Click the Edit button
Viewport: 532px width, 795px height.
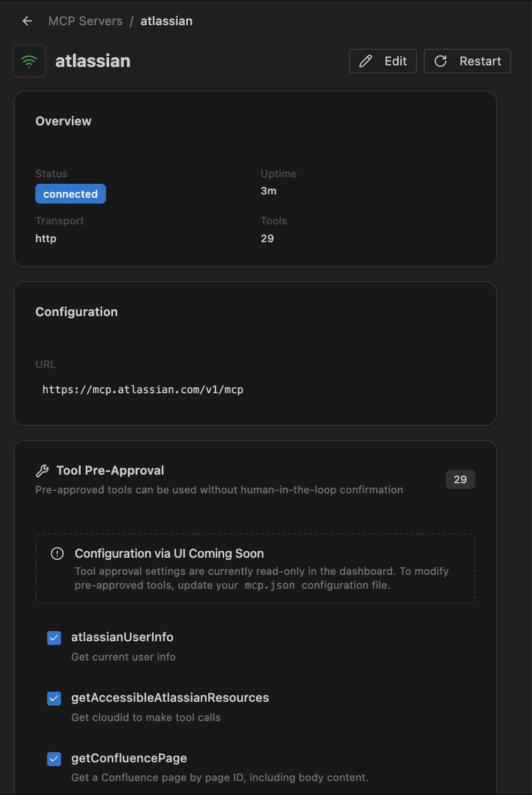(x=382, y=61)
